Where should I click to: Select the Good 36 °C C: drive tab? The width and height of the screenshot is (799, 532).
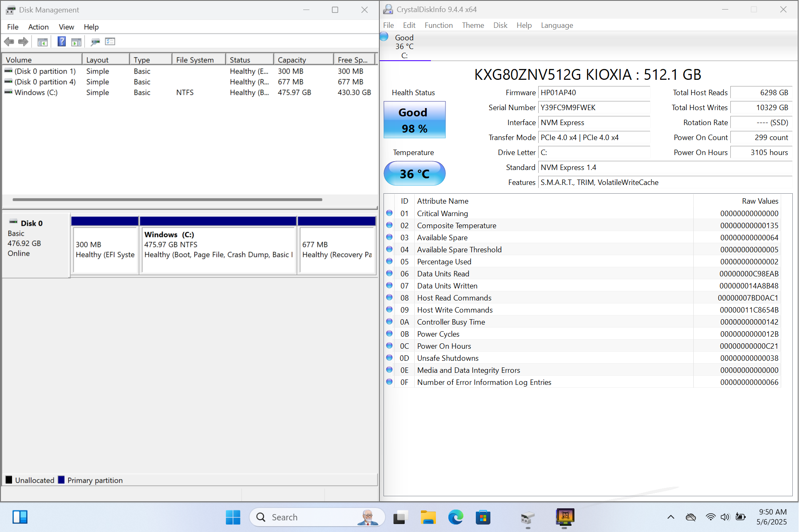tap(405, 46)
